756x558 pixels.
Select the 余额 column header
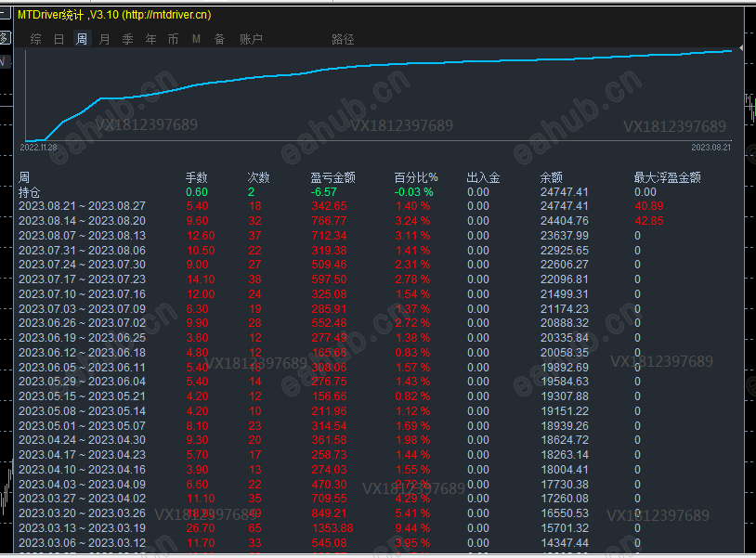[551, 177]
